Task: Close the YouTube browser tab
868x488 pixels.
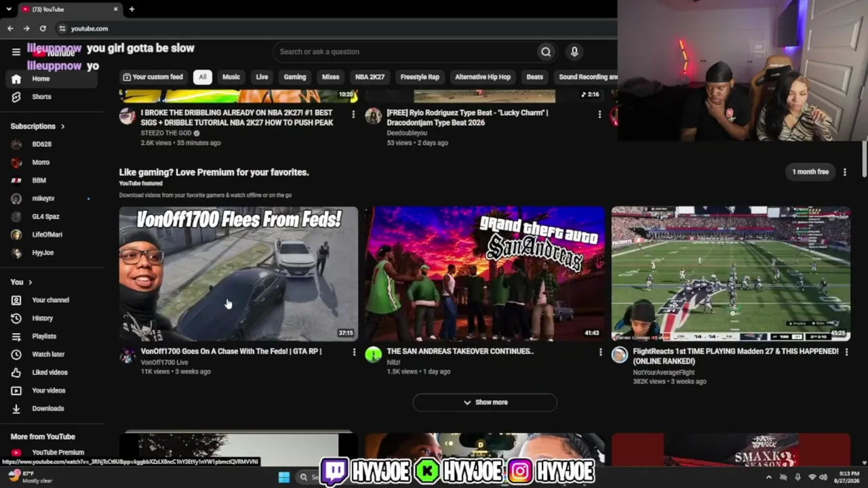Action: point(116,9)
